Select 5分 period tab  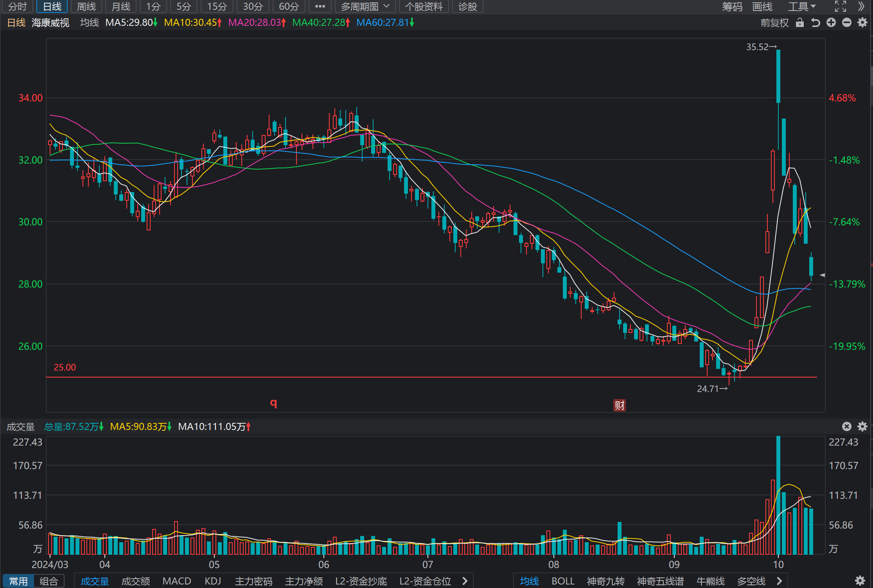(x=183, y=7)
